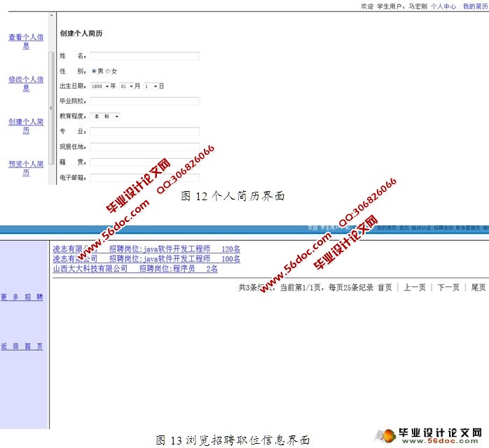Open java软件开发工程师 100名 job listing
The height and width of the screenshot is (448, 489).
(x=146, y=258)
